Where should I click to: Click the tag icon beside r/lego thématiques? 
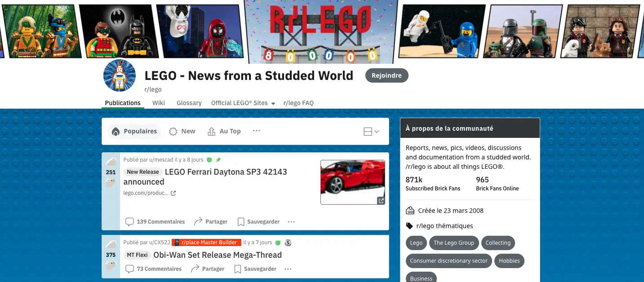pyautogui.click(x=409, y=226)
